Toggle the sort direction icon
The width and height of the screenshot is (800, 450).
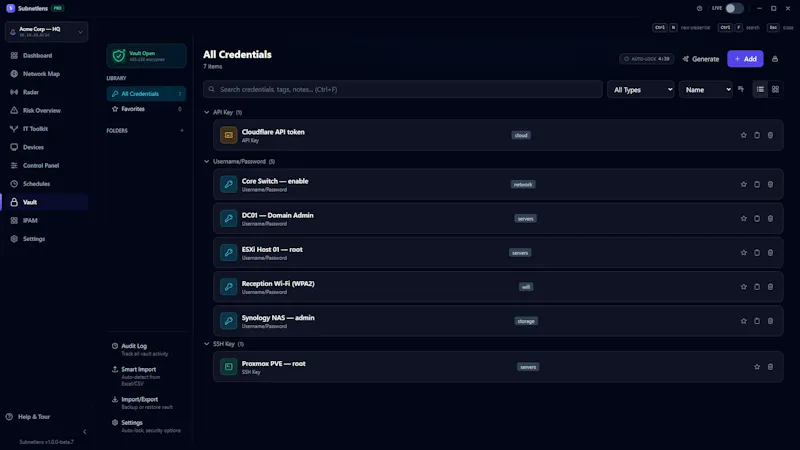[x=741, y=89]
